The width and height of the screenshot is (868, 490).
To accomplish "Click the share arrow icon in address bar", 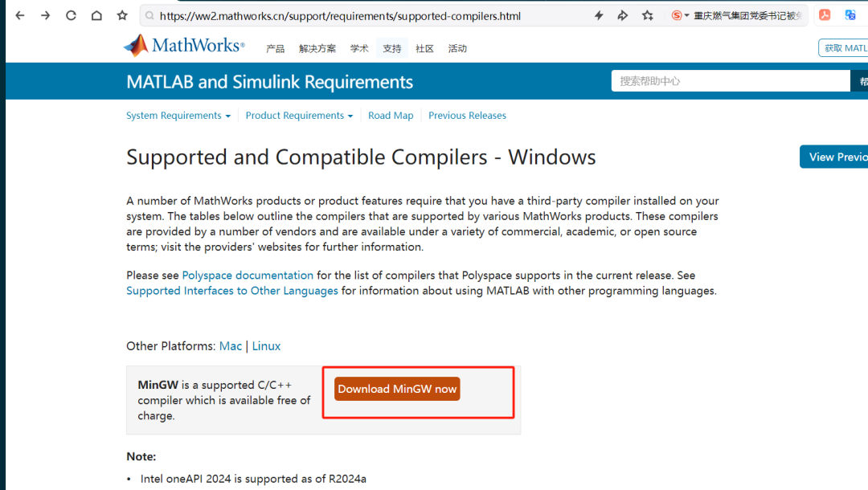I will point(623,15).
